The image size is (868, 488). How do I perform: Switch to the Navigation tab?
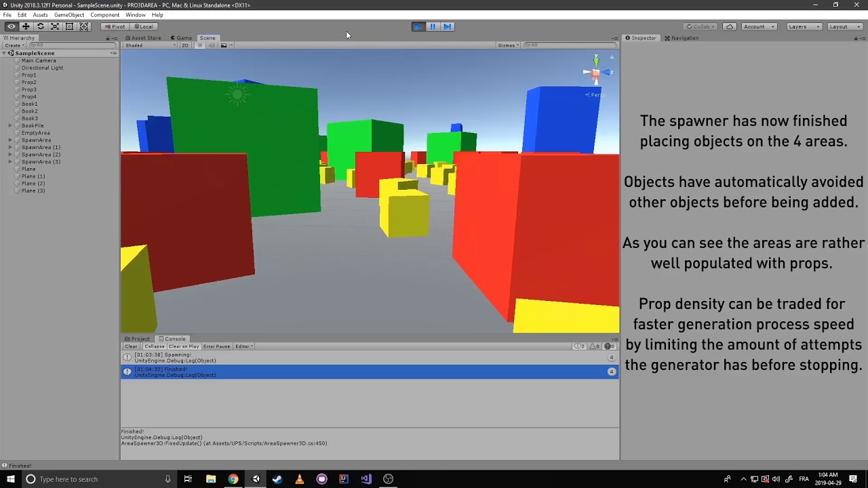(682, 38)
